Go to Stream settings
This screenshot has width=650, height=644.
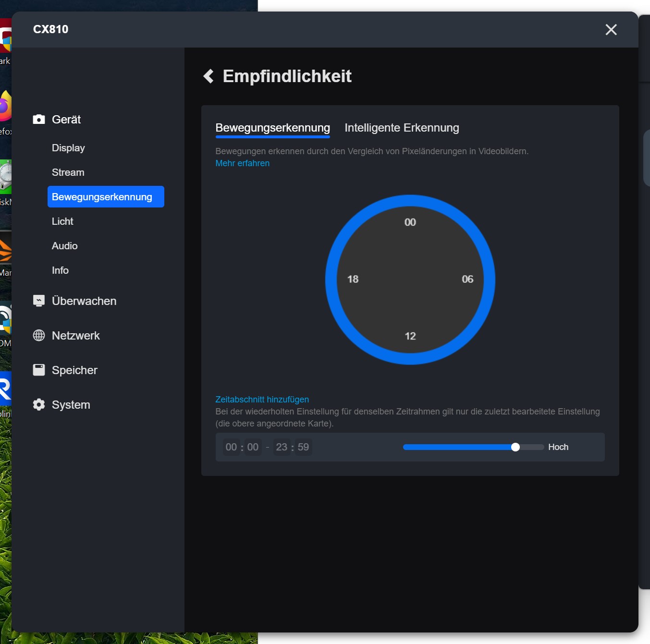(68, 172)
